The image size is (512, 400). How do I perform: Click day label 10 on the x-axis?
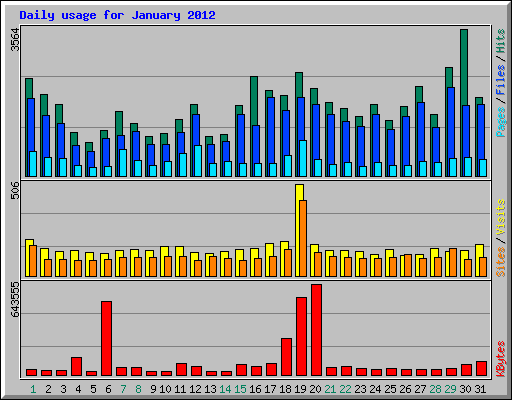tap(165, 389)
